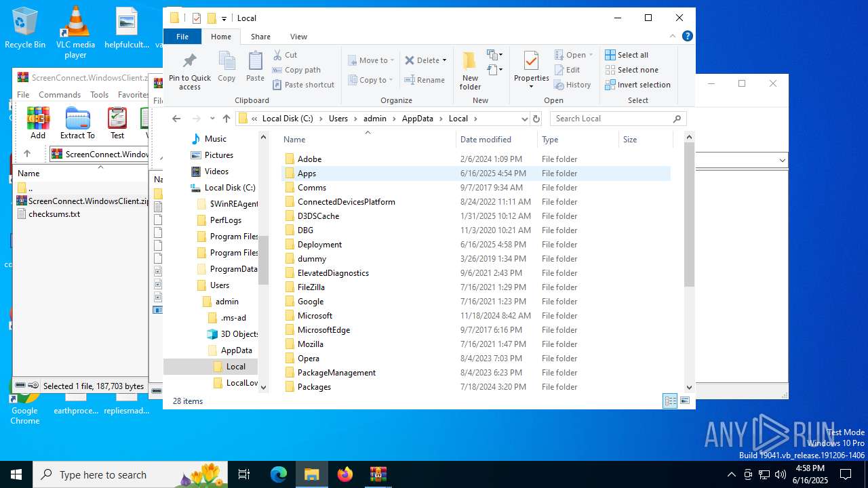Image resolution: width=868 pixels, height=488 pixels.
Task: Open recent locations dropdown arrow
Action: coord(212,119)
